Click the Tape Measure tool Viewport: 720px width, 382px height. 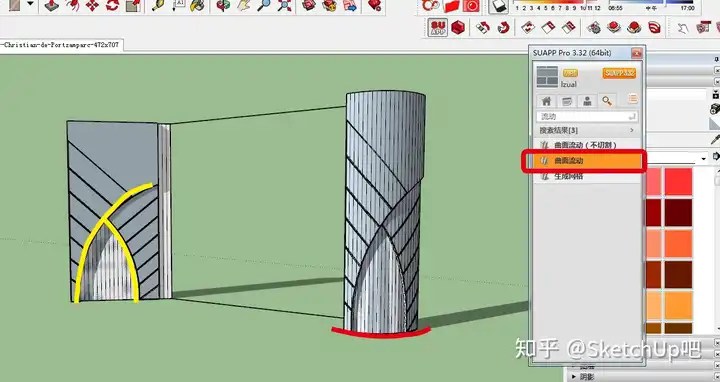pyautogui.click(x=158, y=6)
